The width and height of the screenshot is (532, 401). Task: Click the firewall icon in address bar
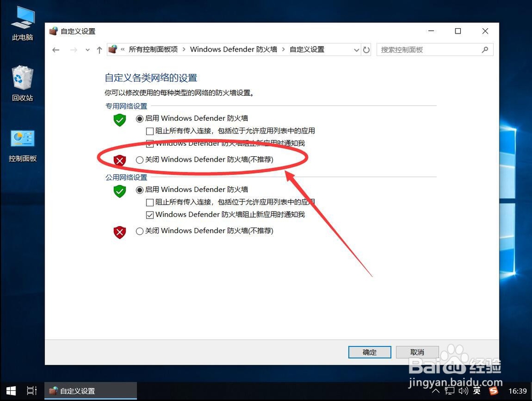[x=113, y=49]
